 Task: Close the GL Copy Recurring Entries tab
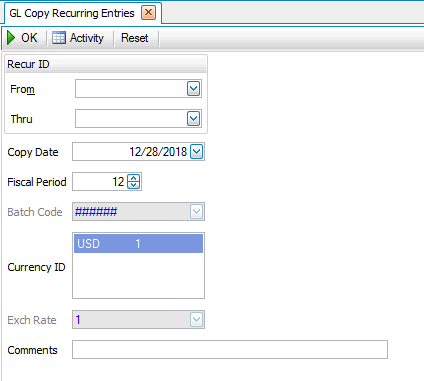[148, 13]
